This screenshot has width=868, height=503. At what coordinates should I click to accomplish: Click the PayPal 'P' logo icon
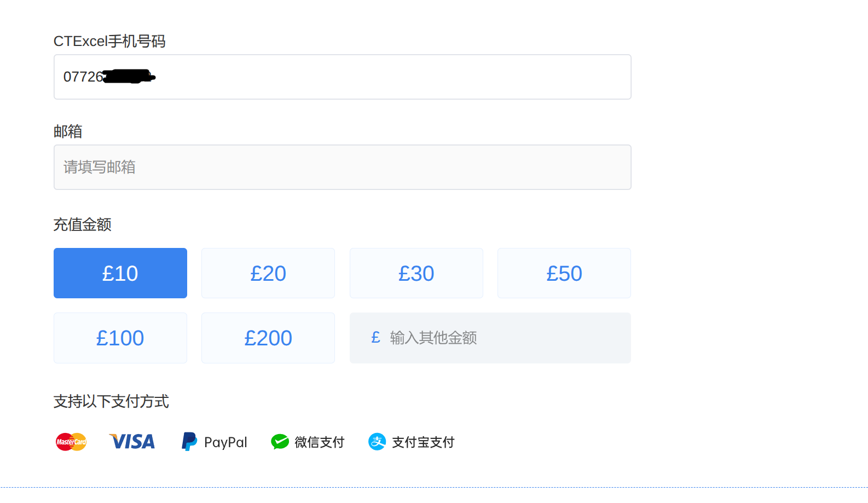(189, 442)
